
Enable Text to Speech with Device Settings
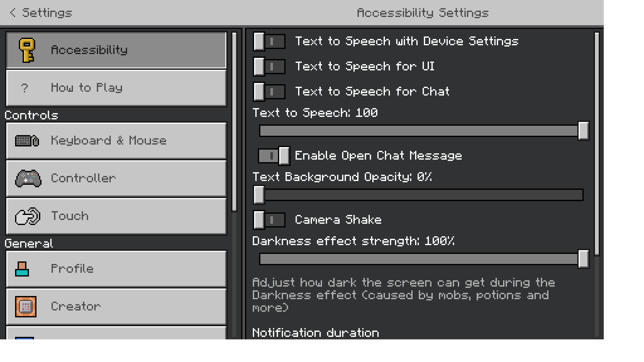(269, 41)
